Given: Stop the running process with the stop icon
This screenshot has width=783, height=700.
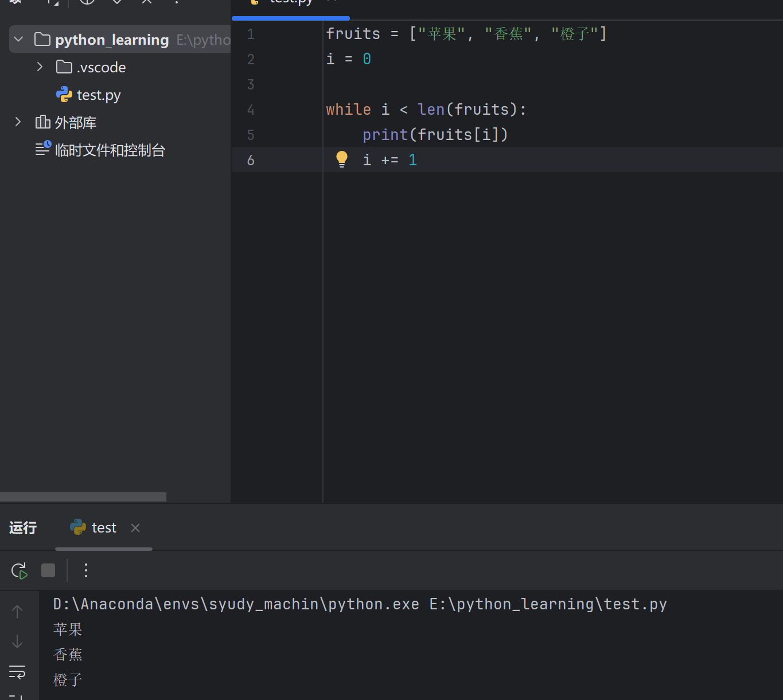Looking at the screenshot, I should [x=48, y=570].
